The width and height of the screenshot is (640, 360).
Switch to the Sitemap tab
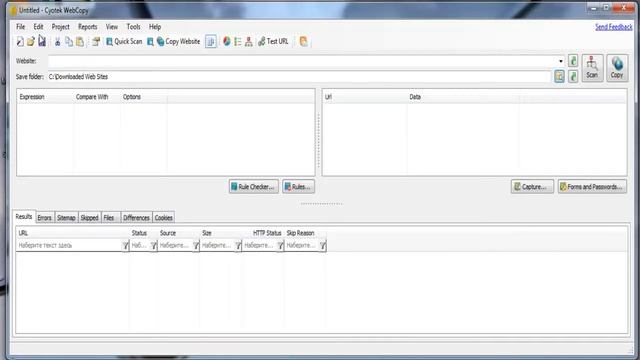tap(66, 218)
